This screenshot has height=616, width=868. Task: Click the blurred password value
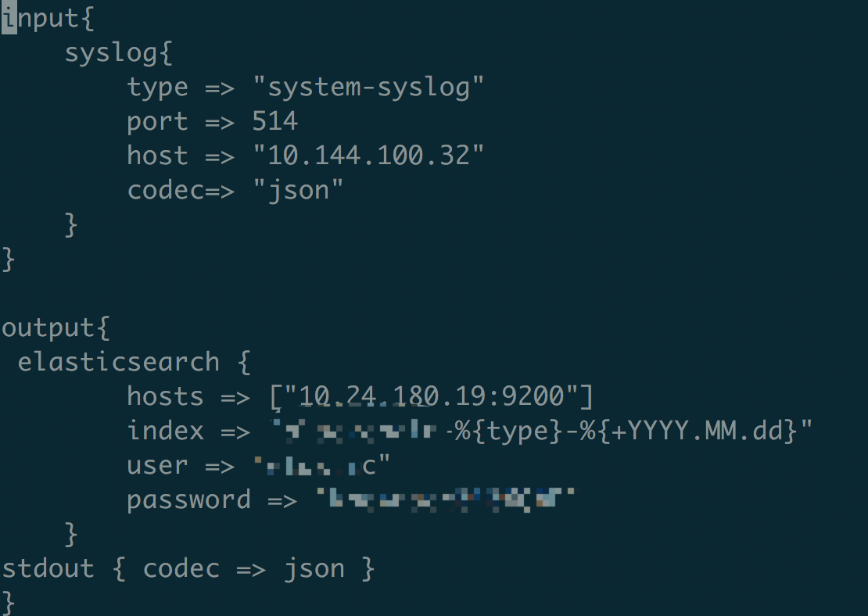pyautogui.click(x=447, y=500)
